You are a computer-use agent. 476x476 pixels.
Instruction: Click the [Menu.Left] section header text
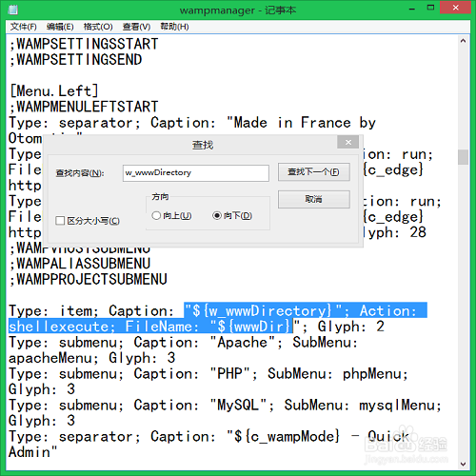click(x=54, y=91)
